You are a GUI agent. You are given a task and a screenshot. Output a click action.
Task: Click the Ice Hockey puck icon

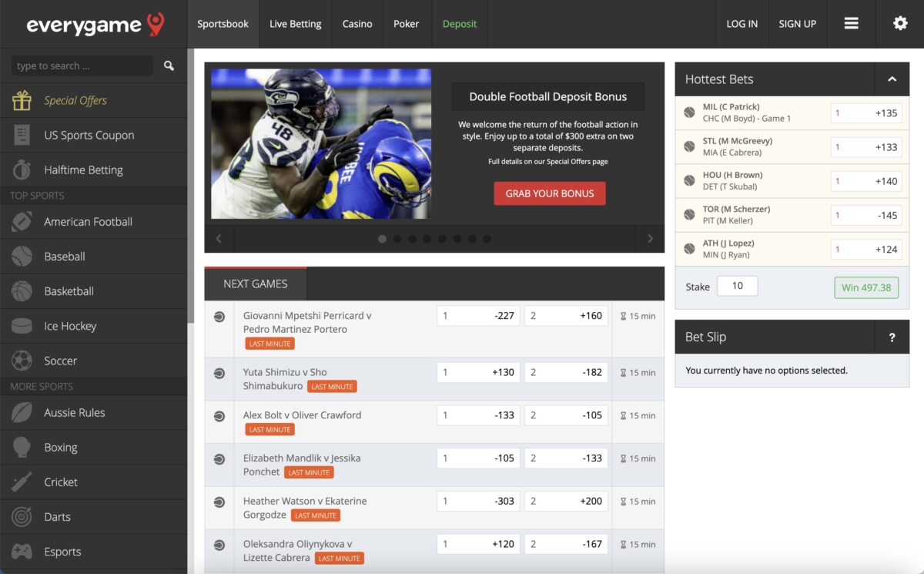tap(22, 326)
